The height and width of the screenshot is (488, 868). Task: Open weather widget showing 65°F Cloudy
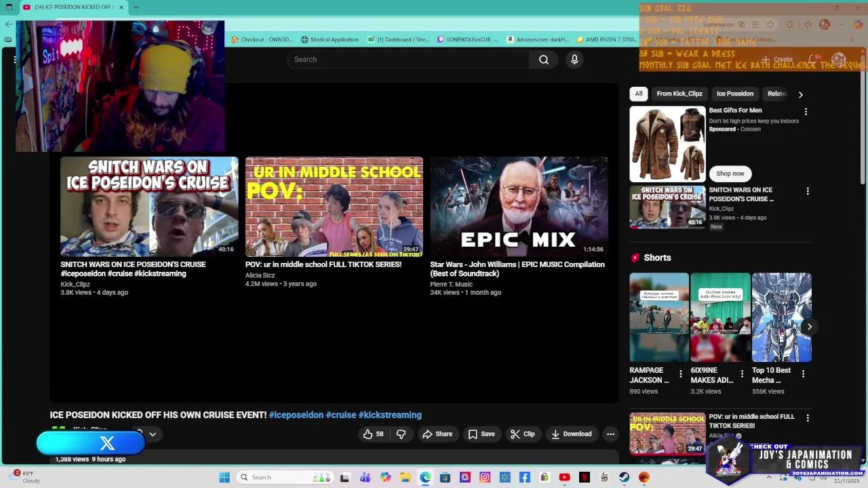[26, 477]
